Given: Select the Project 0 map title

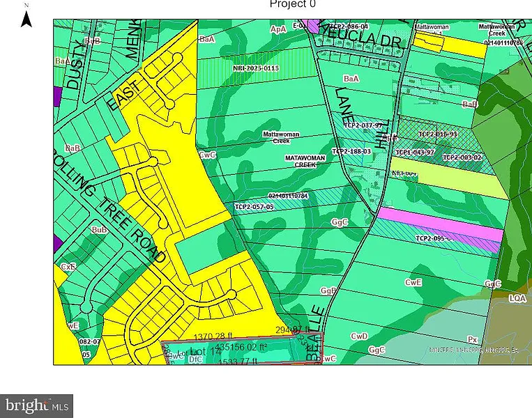Looking at the screenshot, I should click(x=293, y=5).
